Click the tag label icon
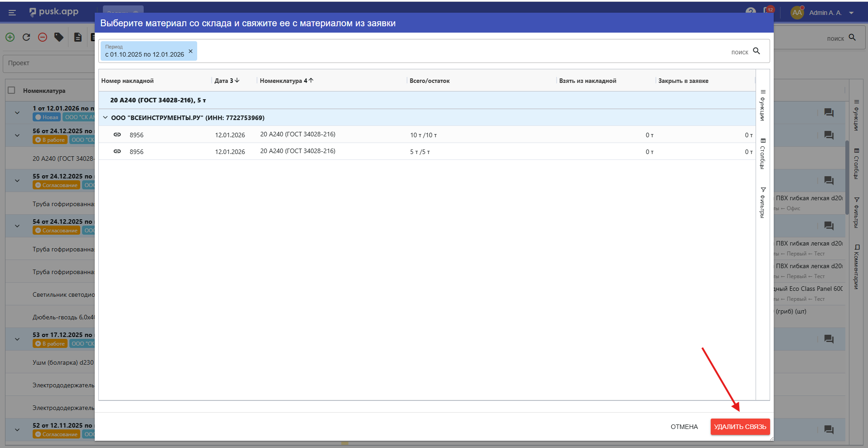 (x=59, y=37)
